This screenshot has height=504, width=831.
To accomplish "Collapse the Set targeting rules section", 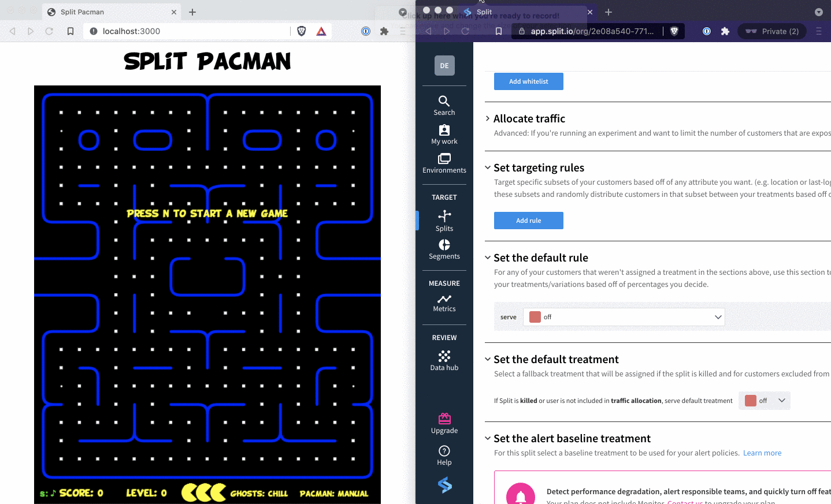I will click(488, 167).
